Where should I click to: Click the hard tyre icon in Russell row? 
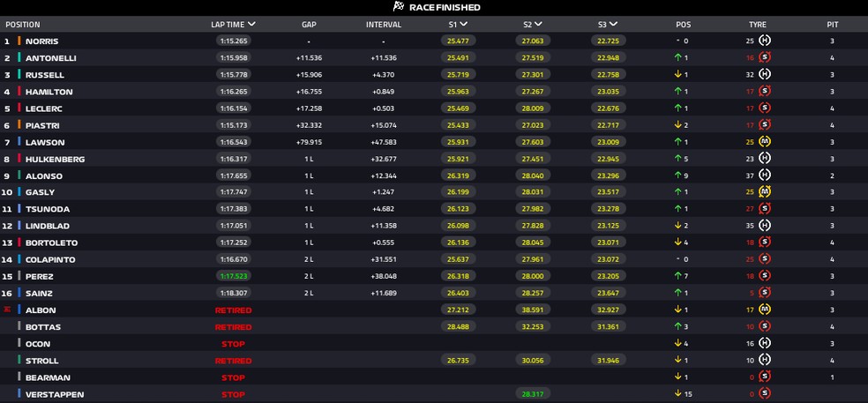click(x=765, y=74)
